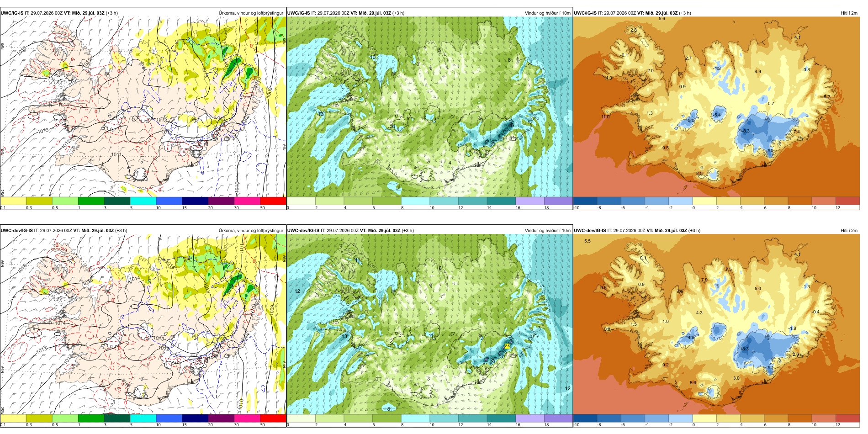Click yellow-highlighted 26 gust value on UWC-dev wind map
This screenshot has height=434, width=868.
click(x=507, y=346)
